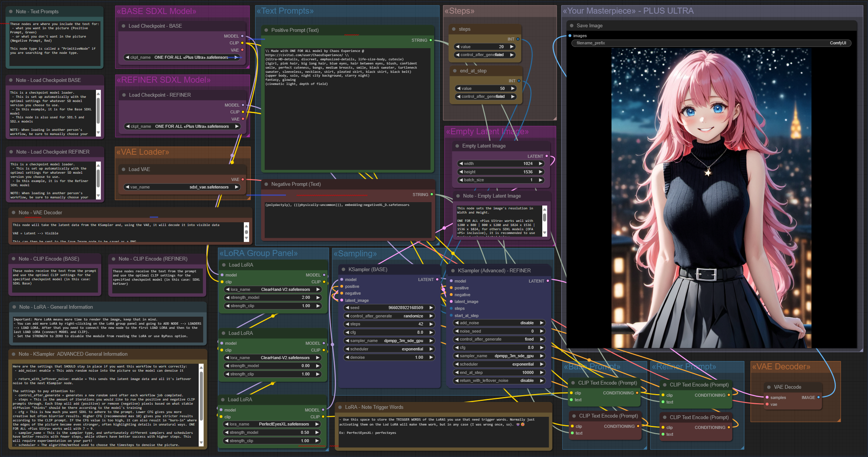Screen dimensions: 868x457
Task: Click the collapse dot on KSampler (BASE) node
Action: click(343, 270)
